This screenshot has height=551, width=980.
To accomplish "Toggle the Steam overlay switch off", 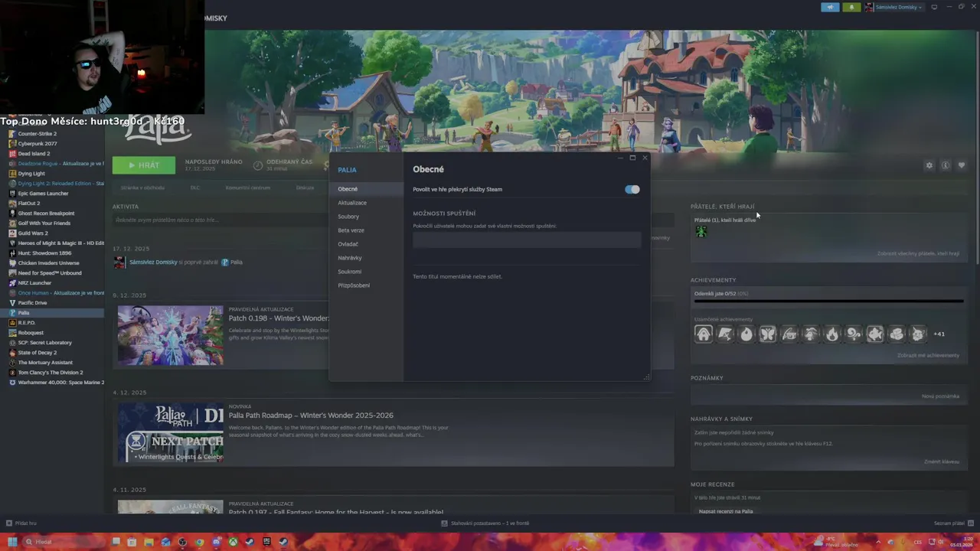I will (632, 189).
